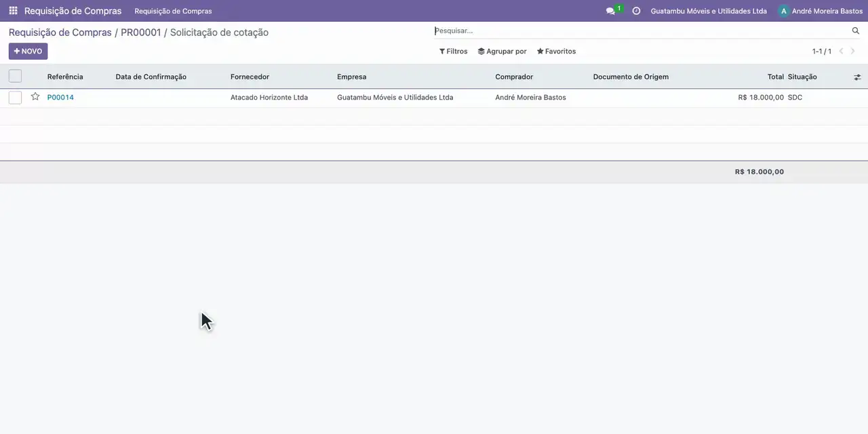This screenshot has width=868, height=434.
Task: Open the Agrupar por dropdown
Action: 502,51
